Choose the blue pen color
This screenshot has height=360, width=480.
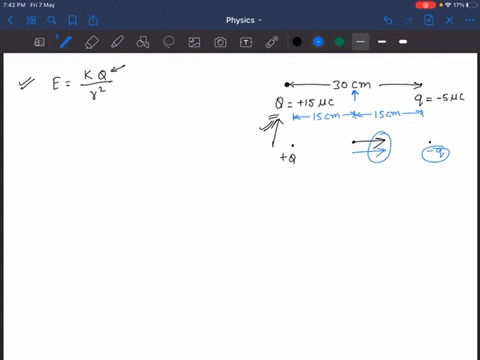point(318,42)
